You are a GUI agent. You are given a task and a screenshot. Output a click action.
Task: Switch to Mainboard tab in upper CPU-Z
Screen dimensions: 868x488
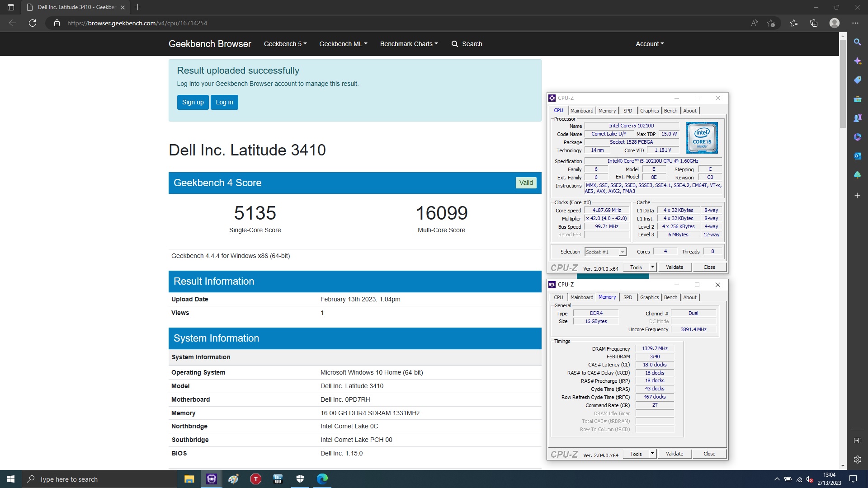click(582, 111)
